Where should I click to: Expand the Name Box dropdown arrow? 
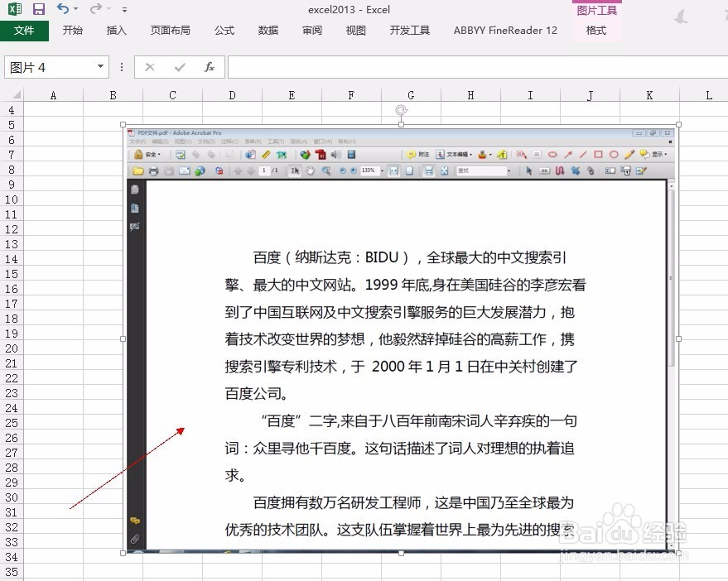tap(100, 67)
